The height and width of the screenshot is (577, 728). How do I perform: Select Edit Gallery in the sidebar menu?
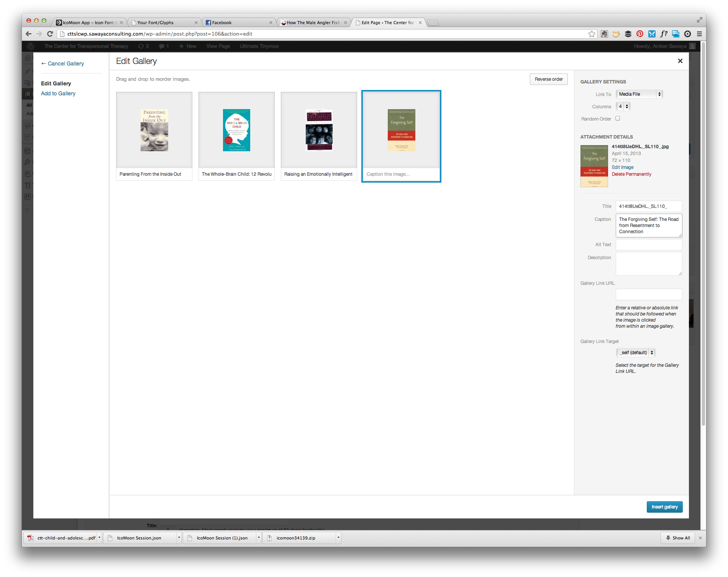pos(56,83)
